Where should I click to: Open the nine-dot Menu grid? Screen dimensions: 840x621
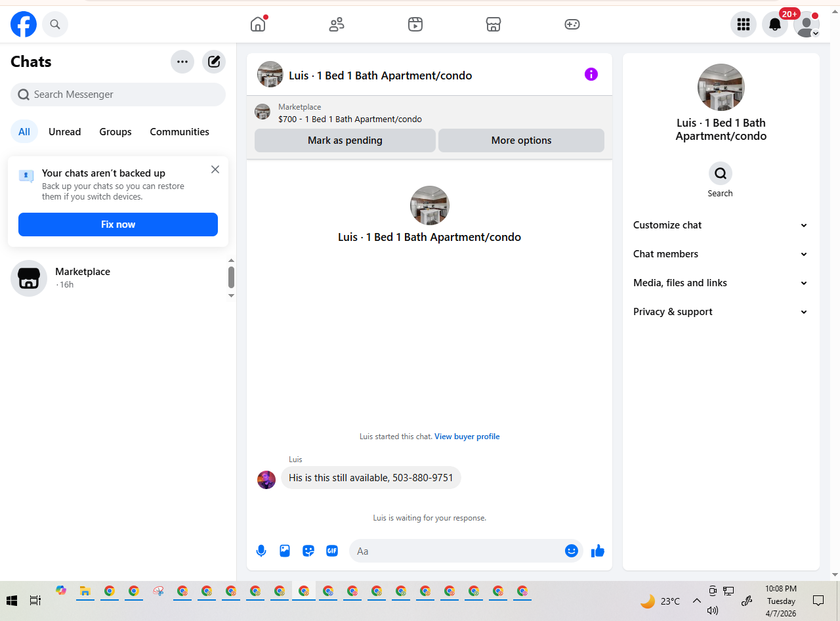pos(744,24)
